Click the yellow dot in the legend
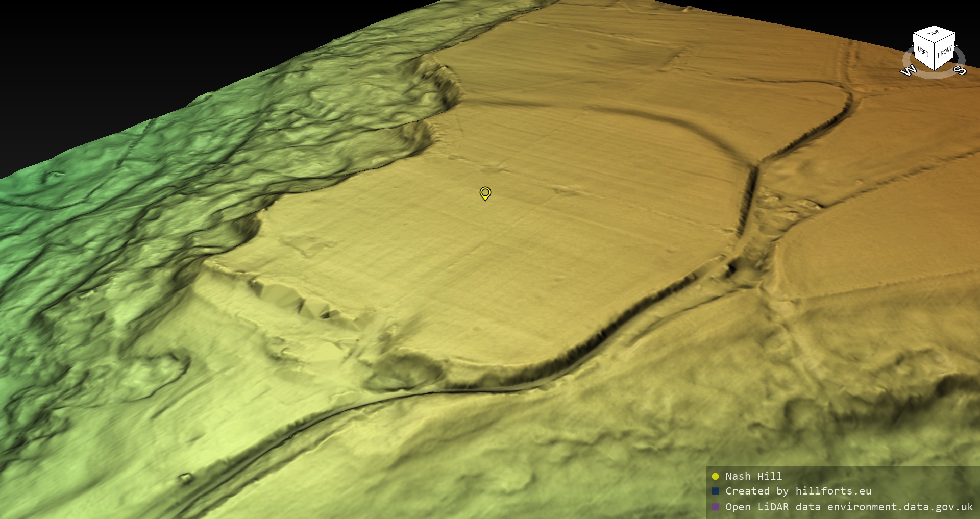Viewport: 980px width, 519px height. pos(715,476)
